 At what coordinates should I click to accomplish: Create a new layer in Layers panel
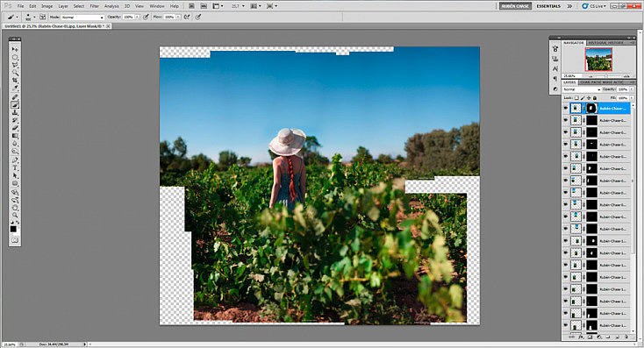click(618, 337)
